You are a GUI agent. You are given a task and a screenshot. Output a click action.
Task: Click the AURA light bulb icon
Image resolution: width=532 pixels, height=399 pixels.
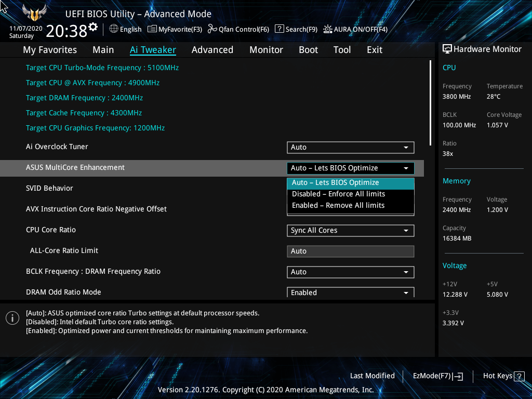[327, 29]
